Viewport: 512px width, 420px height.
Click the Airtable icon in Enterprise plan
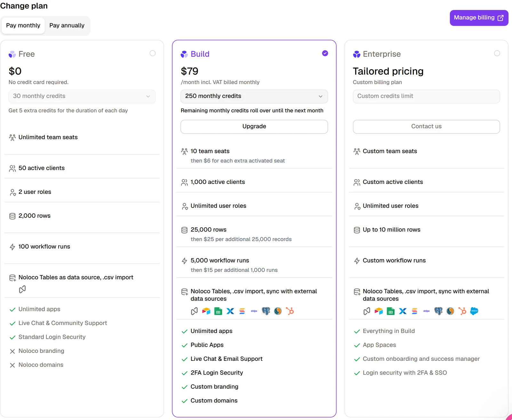pos(379,311)
